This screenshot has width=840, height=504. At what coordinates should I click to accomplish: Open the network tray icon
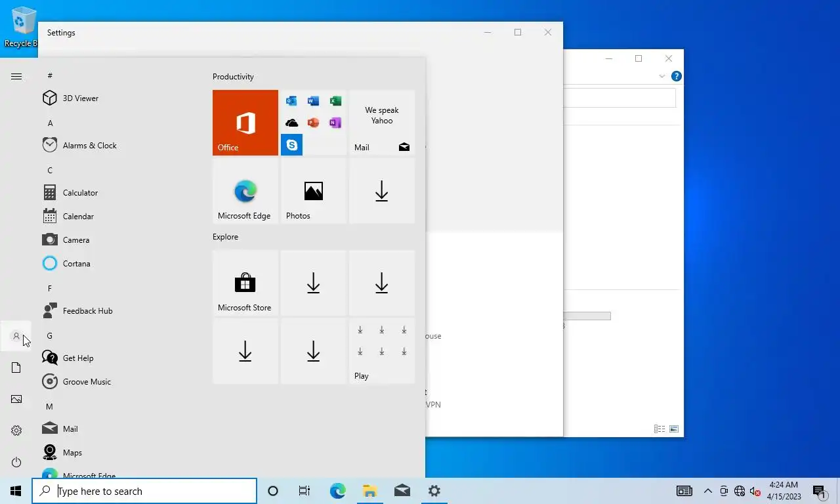click(740, 491)
